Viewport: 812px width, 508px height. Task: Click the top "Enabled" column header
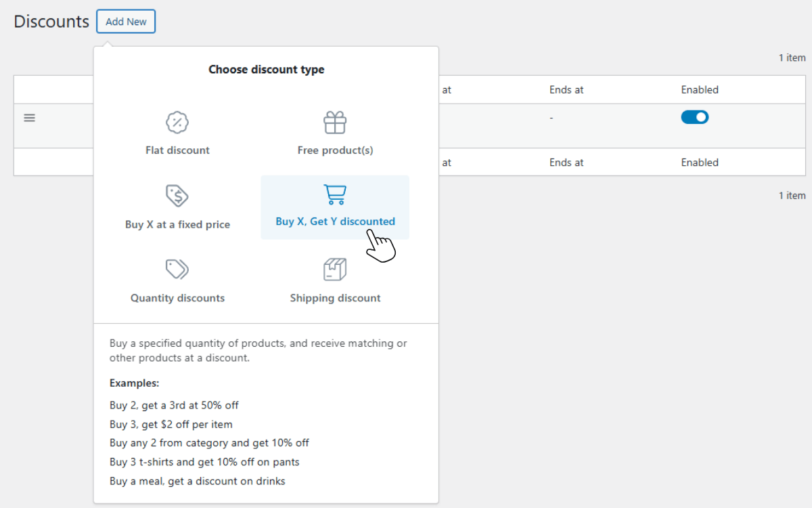click(x=700, y=89)
